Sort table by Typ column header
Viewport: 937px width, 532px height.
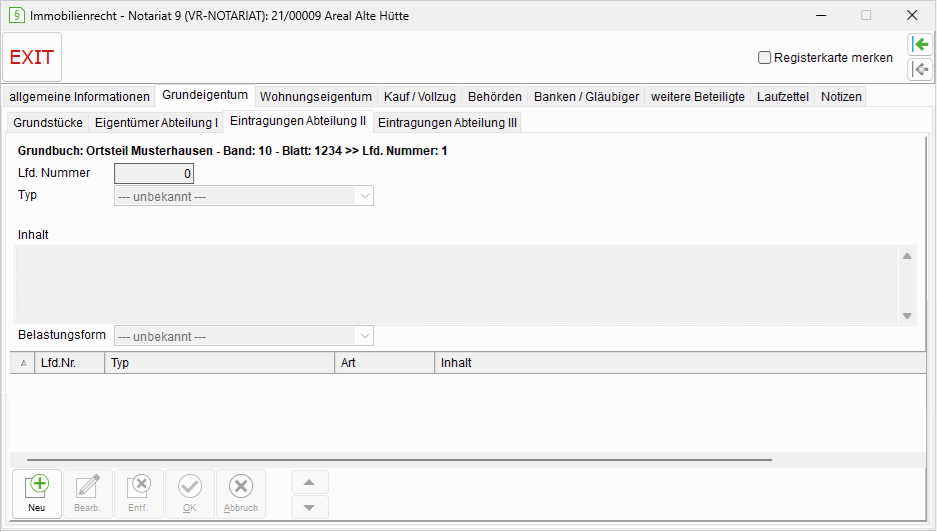coord(219,363)
